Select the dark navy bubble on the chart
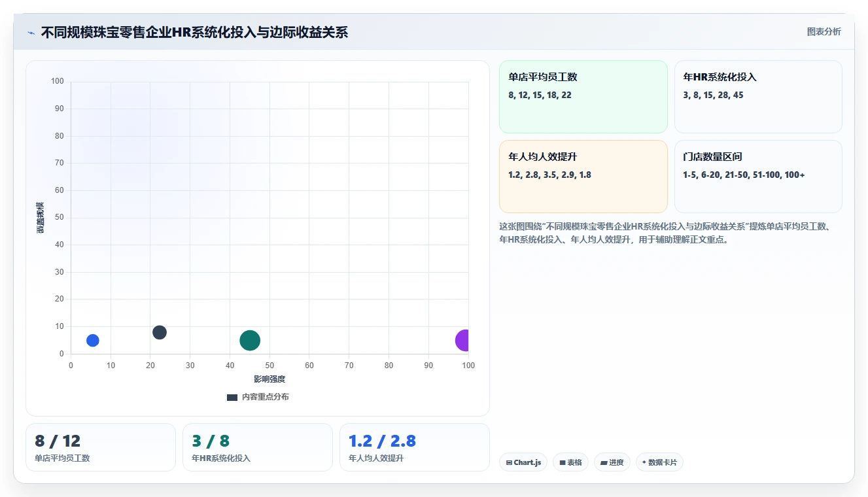Screen dimensions: 868x497 click(160, 332)
